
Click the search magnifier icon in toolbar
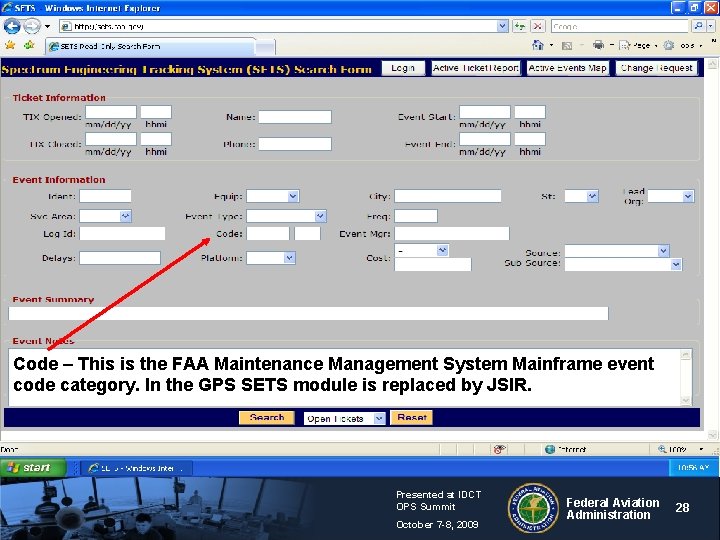pyautogui.click(x=698, y=26)
